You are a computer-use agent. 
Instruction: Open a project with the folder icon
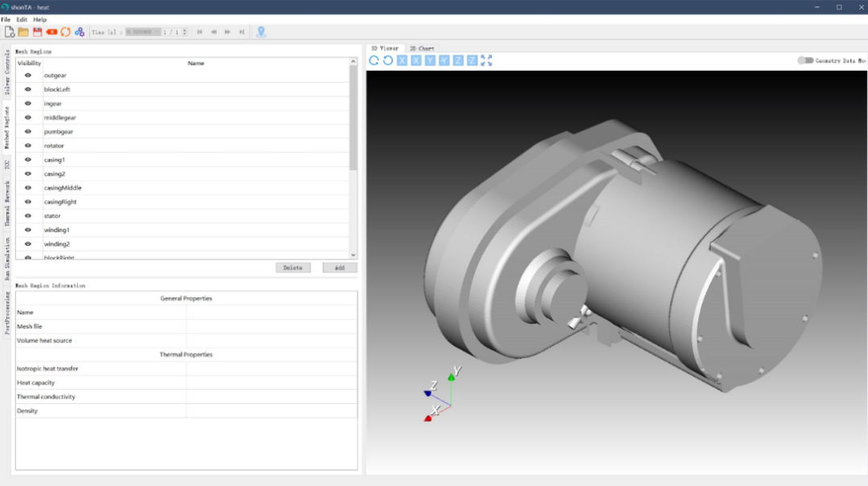pos(23,32)
